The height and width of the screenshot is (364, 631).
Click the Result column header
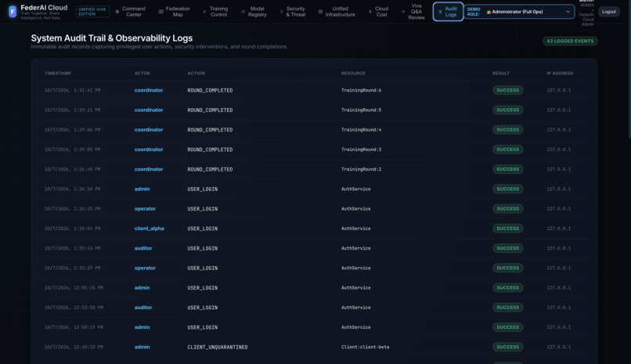click(500, 74)
